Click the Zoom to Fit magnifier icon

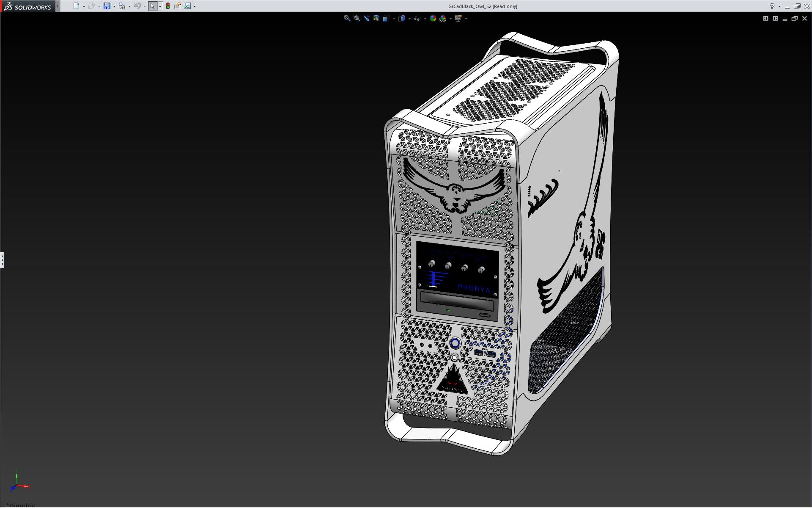(x=347, y=18)
